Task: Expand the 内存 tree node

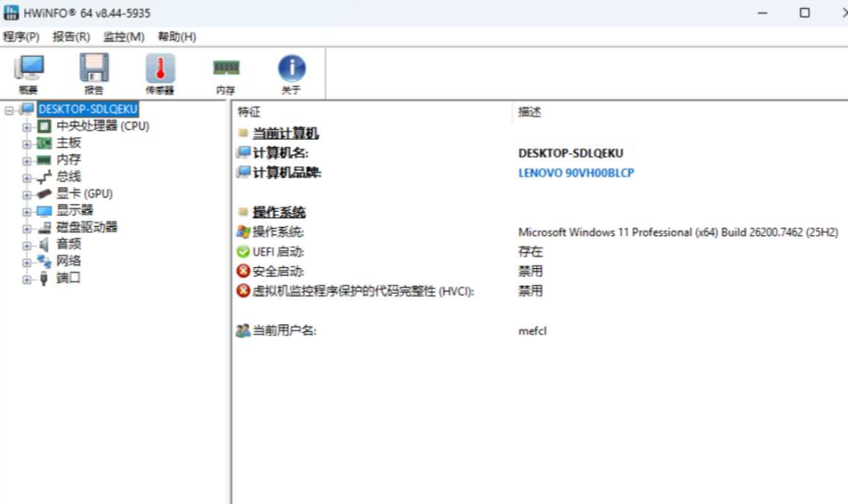Action: [x=26, y=161]
